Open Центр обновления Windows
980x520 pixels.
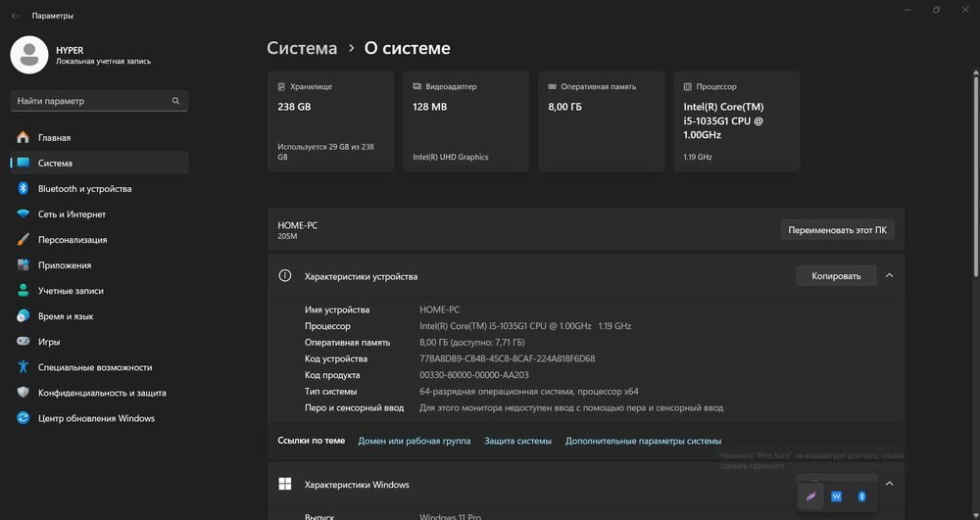pos(96,418)
